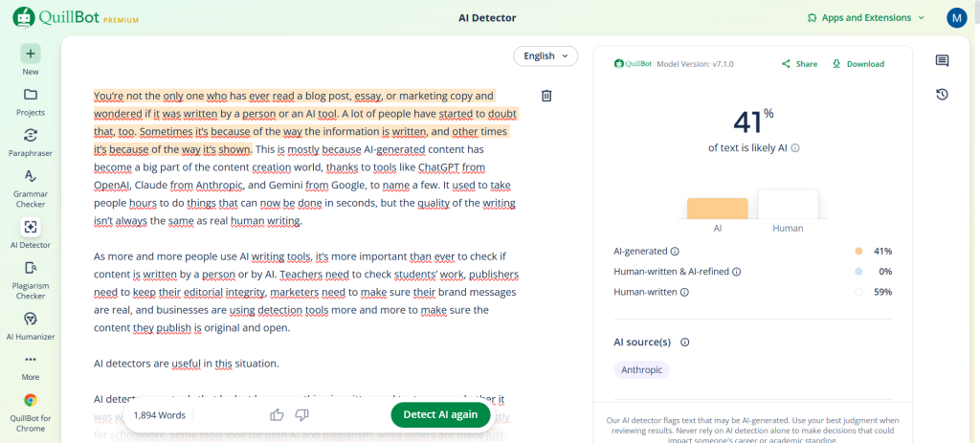Click the Human bar in the chart
Viewport: 980px width, 443px height.
pyautogui.click(x=788, y=204)
